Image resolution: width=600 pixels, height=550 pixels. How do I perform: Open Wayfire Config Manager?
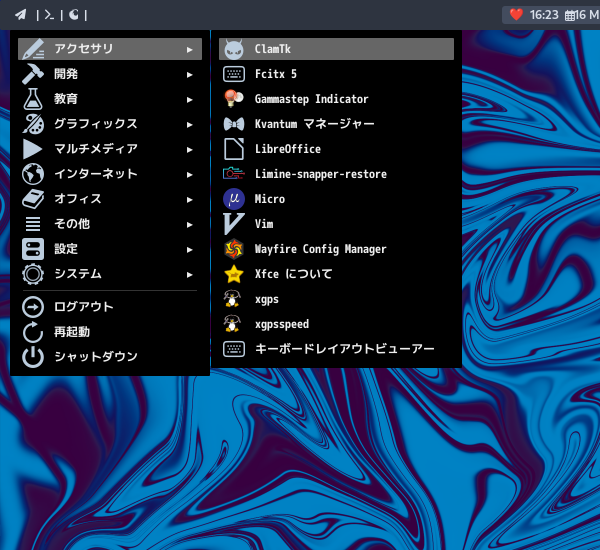point(336,249)
